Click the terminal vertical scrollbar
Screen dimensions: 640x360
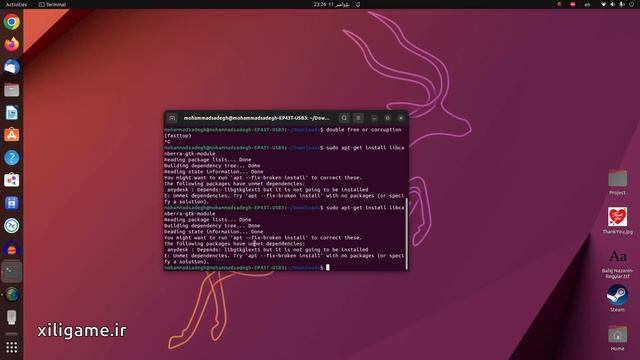click(x=407, y=233)
